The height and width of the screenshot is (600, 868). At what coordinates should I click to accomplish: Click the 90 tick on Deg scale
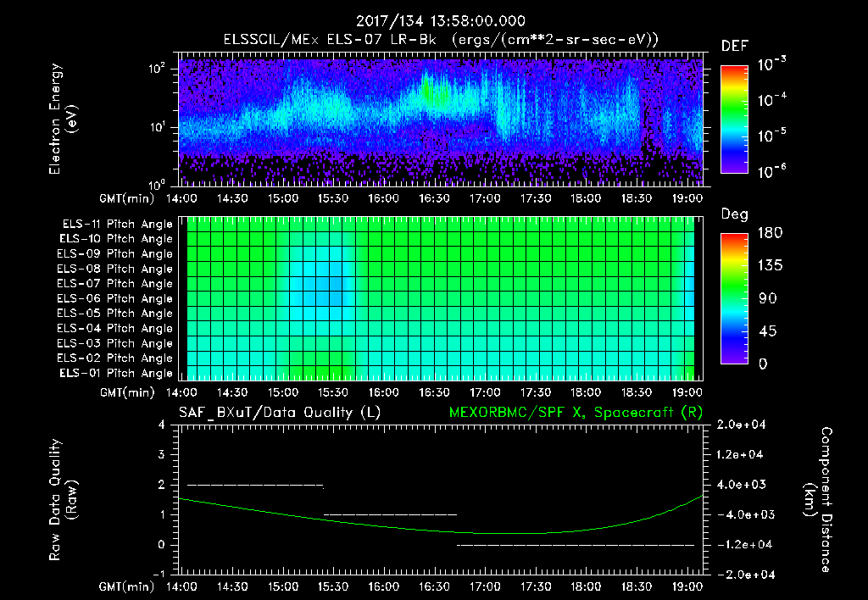coord(767,298)
